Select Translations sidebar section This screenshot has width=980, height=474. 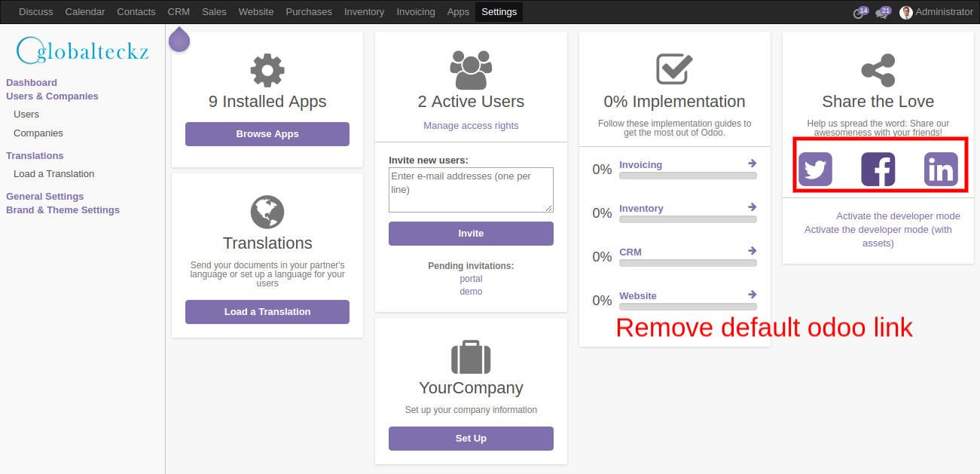pyautogui.click(x=35, y=156)
